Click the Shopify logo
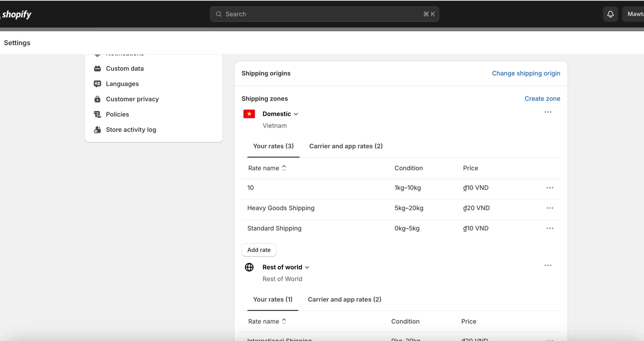Screen dimensions: 644x341 (x=16, y=14)
